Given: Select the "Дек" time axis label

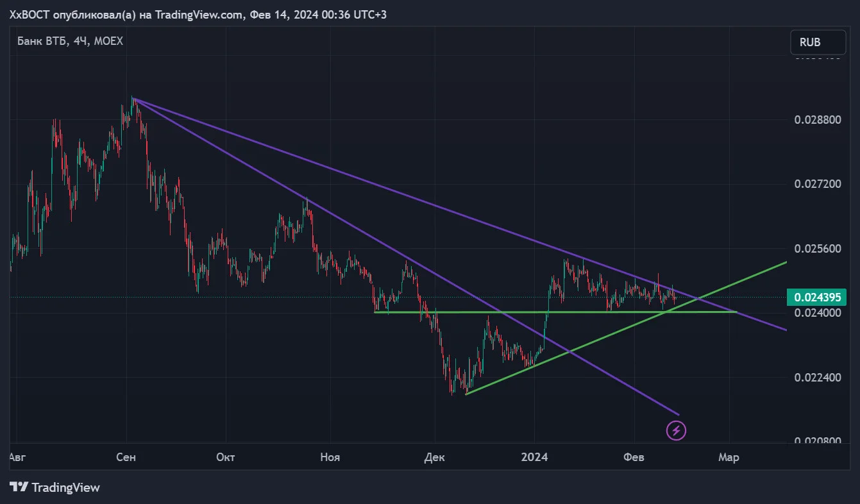Looking at the screenshot, I should 434,457.
